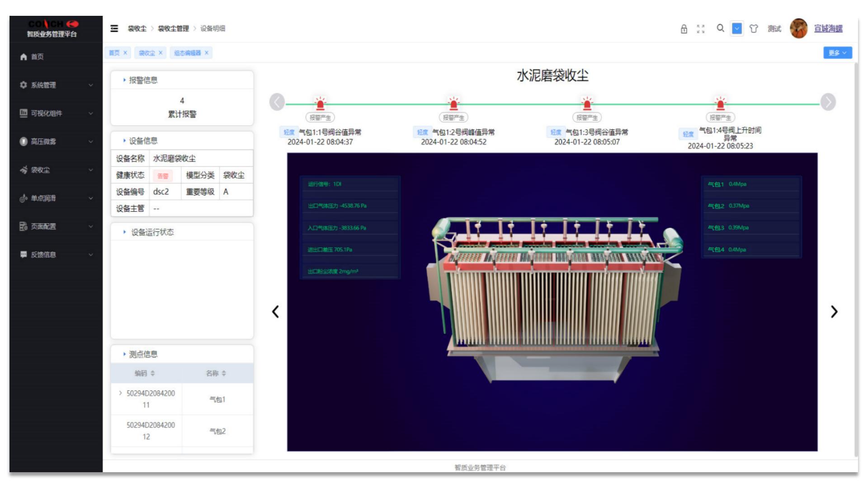Toggle fullscreen mode icon
The image size is (868, 488).
point(701,29)
